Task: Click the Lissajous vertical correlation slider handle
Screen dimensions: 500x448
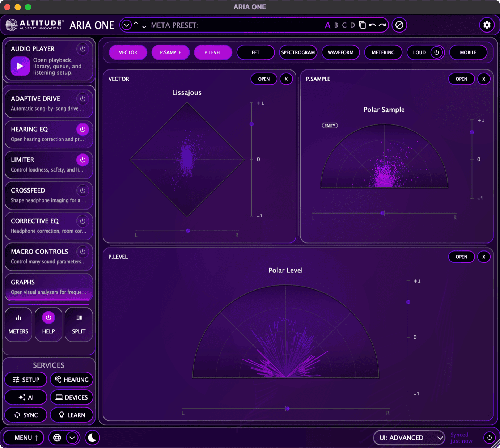Action: (x=251, y=124)
